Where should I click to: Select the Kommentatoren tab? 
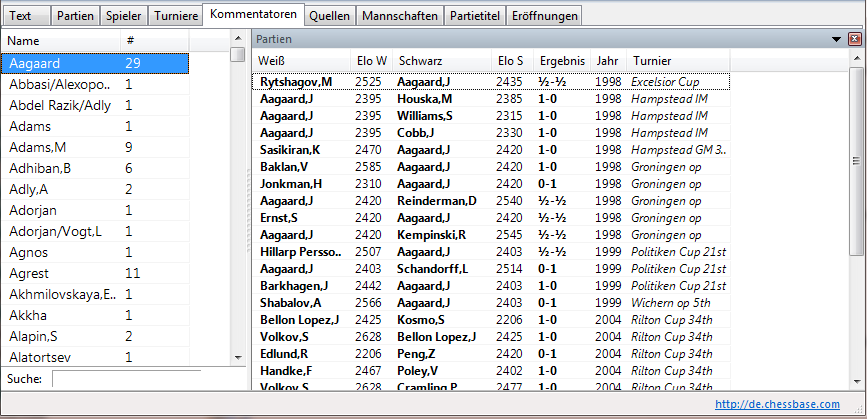[253, 14]
